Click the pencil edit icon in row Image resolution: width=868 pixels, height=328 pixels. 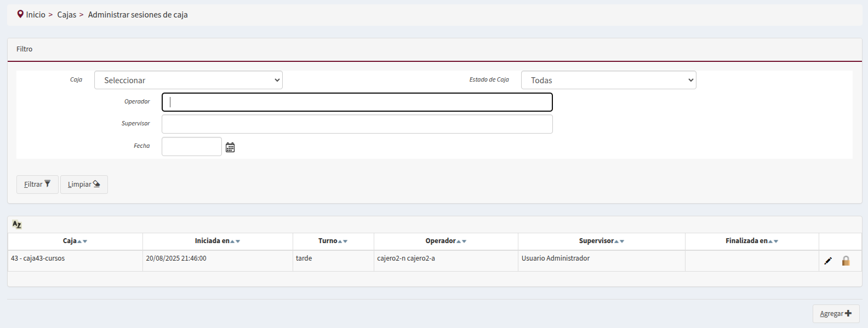pyautogui.click(x=828, y=261)
